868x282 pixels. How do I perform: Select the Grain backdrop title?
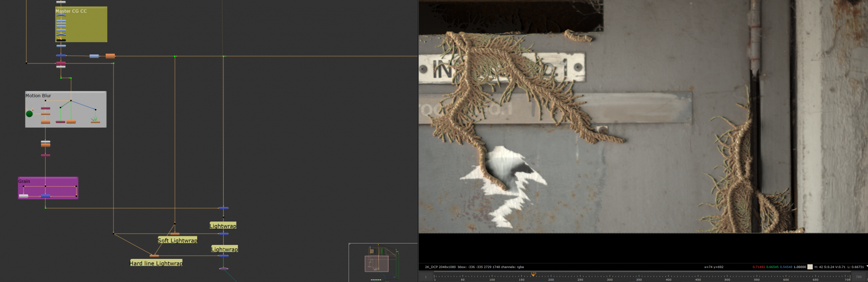click(x=24, y=181)
